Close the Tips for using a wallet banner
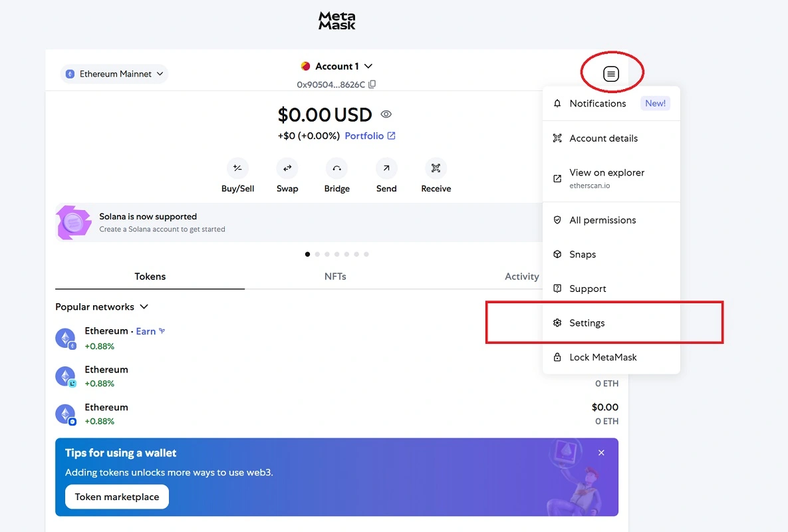Viewport: 788px width, 532px height. pos(601,453)
